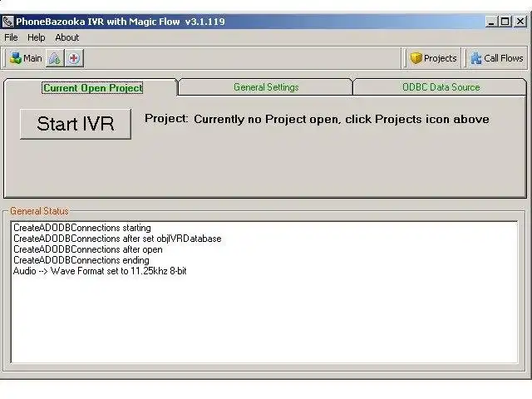Maximize the PhoneBazooka window
The width and height of the screenshot is (532, 399).
tap(505, 22)
